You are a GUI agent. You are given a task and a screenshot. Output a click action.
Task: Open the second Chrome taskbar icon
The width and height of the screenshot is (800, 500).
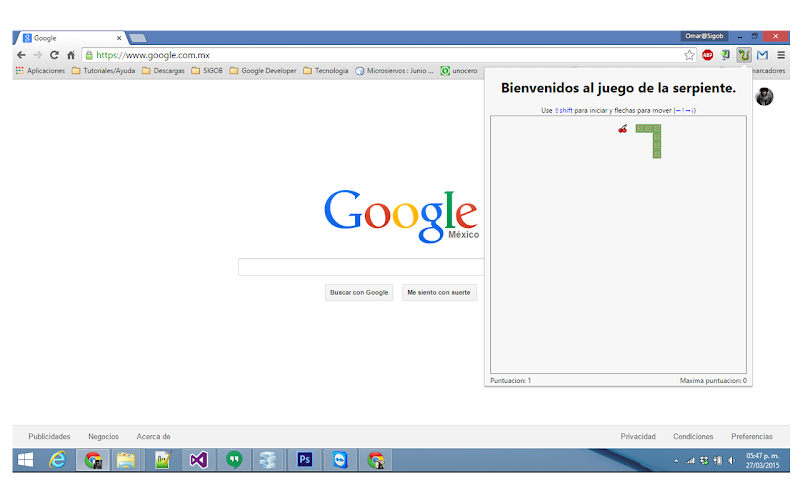click(376, 460)
